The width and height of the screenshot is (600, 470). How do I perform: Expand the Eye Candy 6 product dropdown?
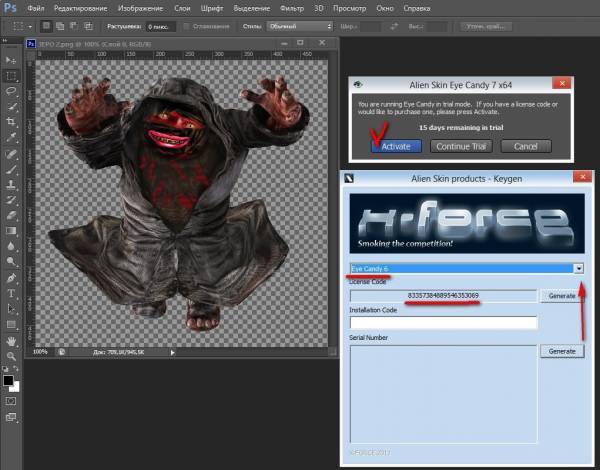click(578, 269)
